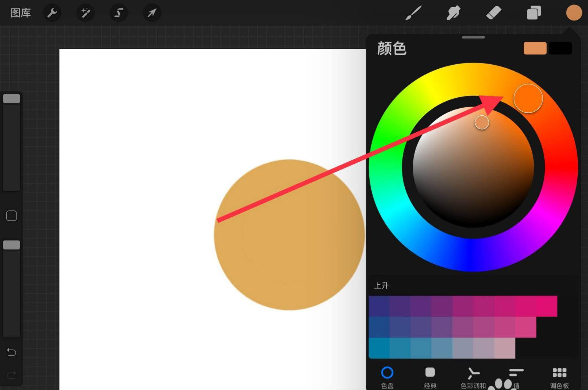Viewport: 588px width, 390px height.
Task: Select the Paint brush tool
Action: tap(413, 13)
